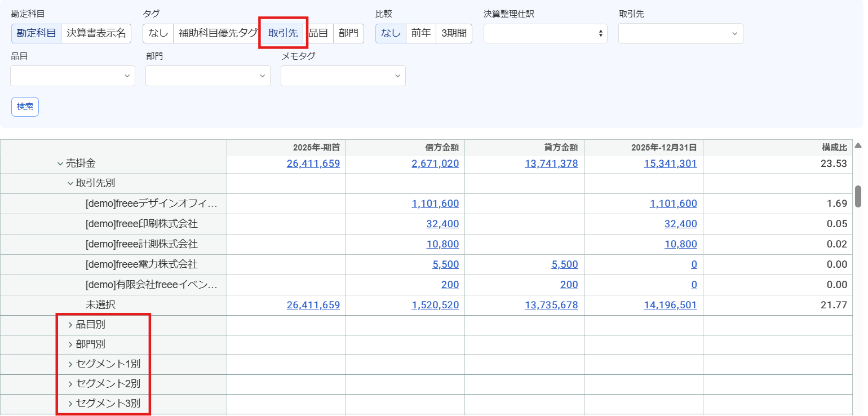This screenshot has width=868, height=416.
Task: Expand the 品目別 group
Action: (x=70, y=325)
